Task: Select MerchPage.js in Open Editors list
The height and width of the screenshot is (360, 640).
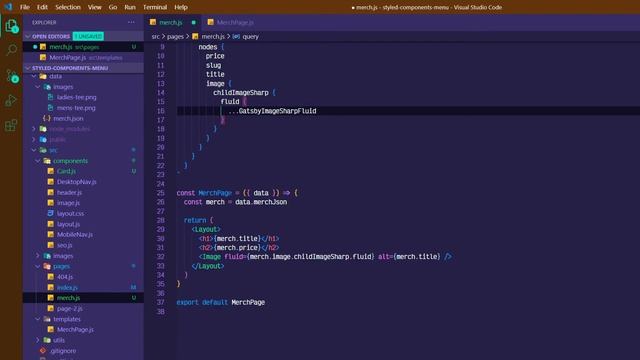Action: tap(83, 58)
